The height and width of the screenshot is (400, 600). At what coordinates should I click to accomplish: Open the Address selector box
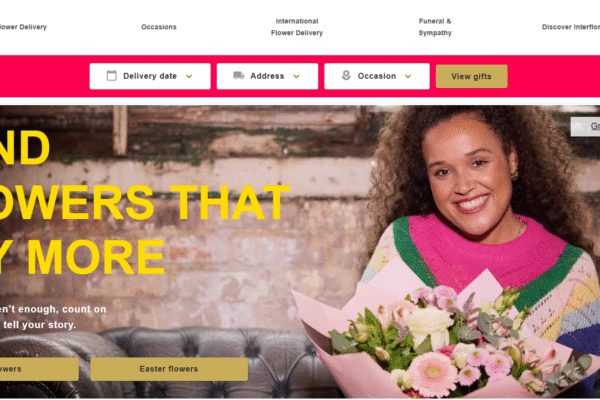267,76
